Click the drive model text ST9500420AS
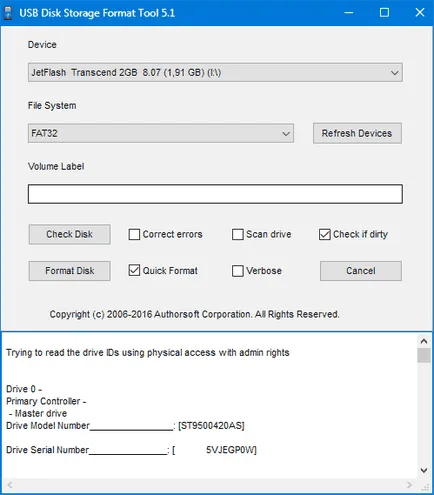This screenshot has height=495, width=434. click(x=211, y=426)
